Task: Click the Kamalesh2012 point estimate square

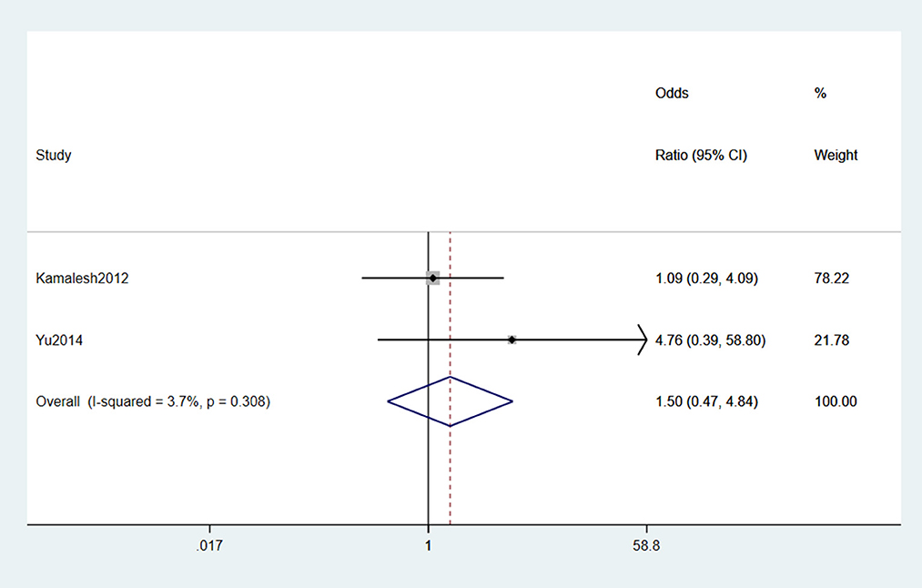Action: tap(432, 279)
